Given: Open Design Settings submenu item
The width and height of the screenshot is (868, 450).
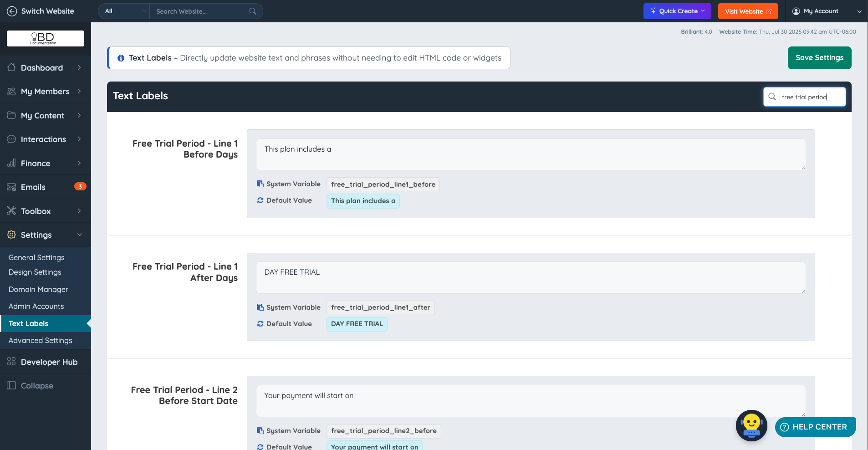Looking at the screenshot, I should point(35,272).
